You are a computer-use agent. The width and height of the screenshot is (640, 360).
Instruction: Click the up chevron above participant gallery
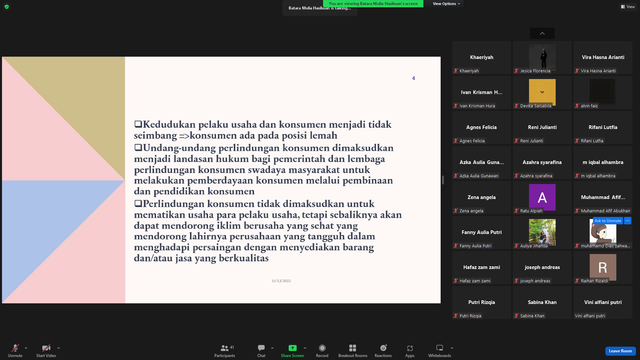point(542,33)
